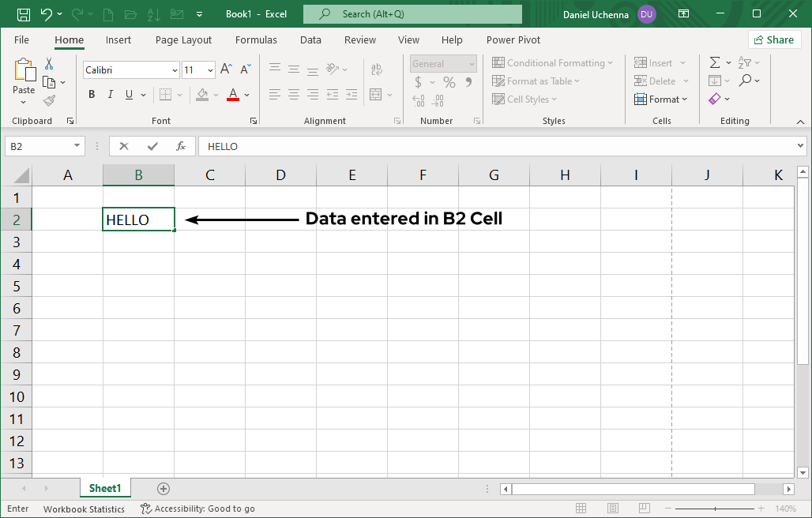Click the Italic formatting icon
The width and height of the screenshot is (812, 518).
pyautogui.click(x=110, y=94)
